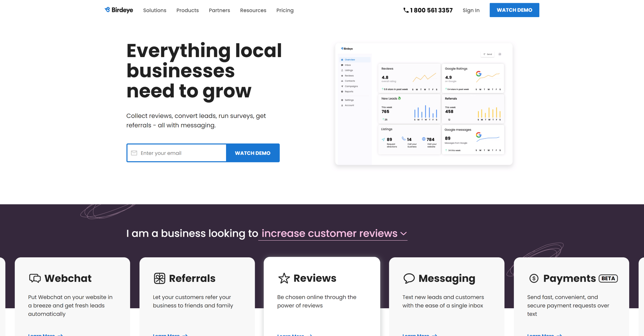Open the Listings section from the sidebar
Screen dimensions: 644x336
(342, 70)
